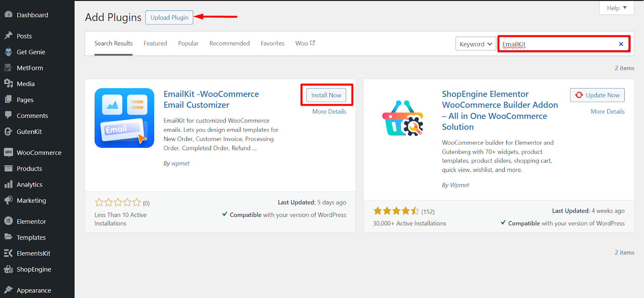Click EmailKit's empty star rating
Image resolution: width=644 pixels, height=298 pixels.
coord(118,202)
